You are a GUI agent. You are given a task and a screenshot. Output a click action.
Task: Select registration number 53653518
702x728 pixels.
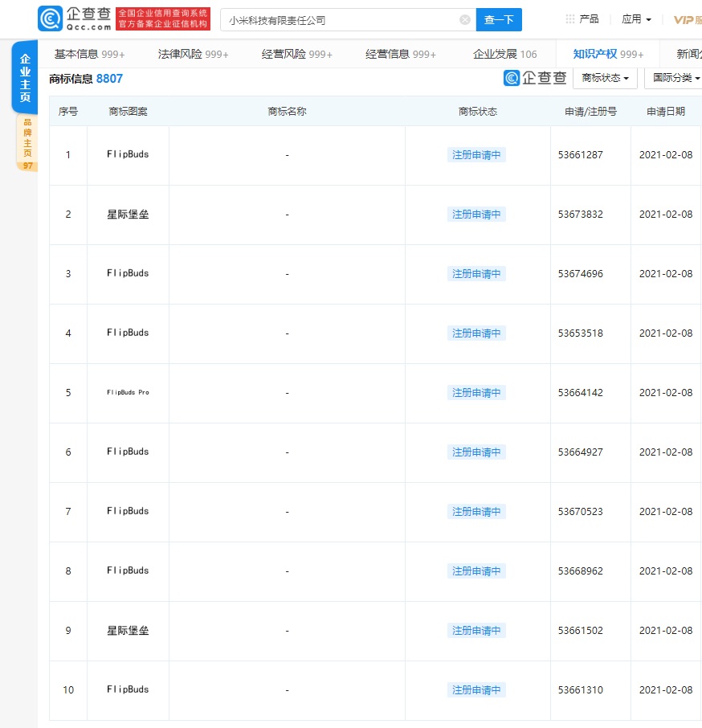coord(581,333)
